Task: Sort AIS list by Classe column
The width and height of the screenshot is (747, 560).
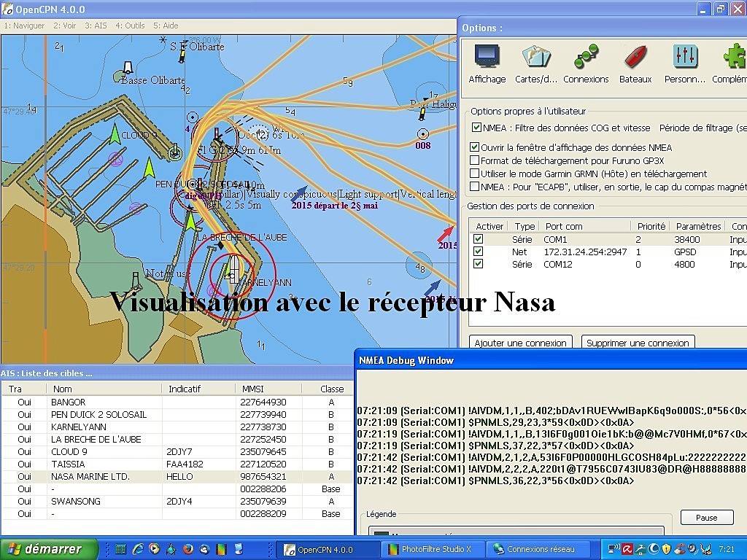Action: [329, 389]
